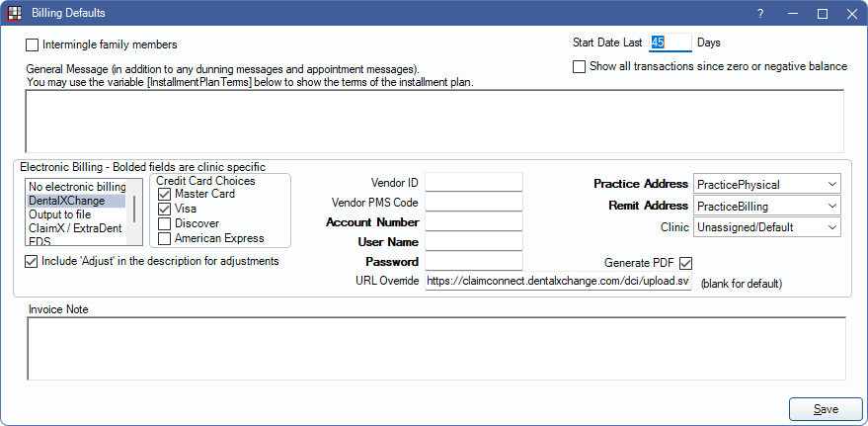Enable the Discover card checkbox
Screen dimensions: 868x426
coord(164,223)
